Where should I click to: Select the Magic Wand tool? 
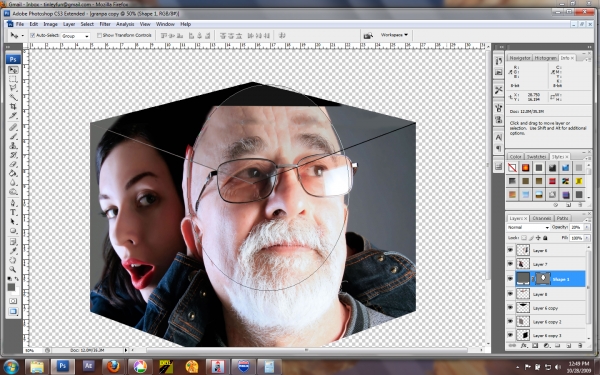pyautogui.click(x=13, y=98)
